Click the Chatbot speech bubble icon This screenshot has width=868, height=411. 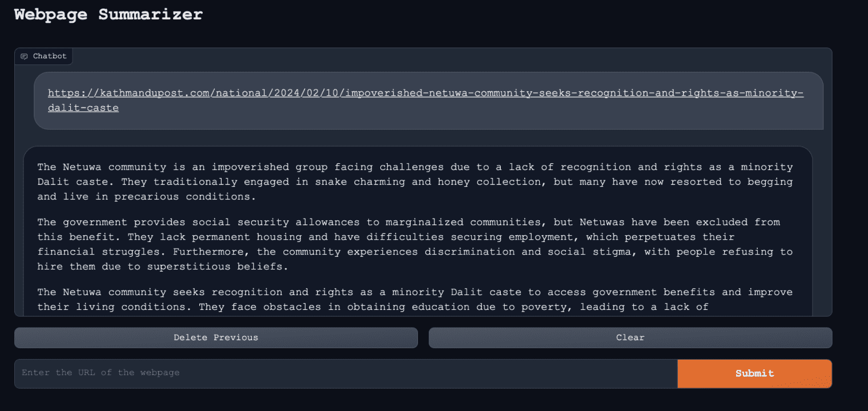[24, 57]
